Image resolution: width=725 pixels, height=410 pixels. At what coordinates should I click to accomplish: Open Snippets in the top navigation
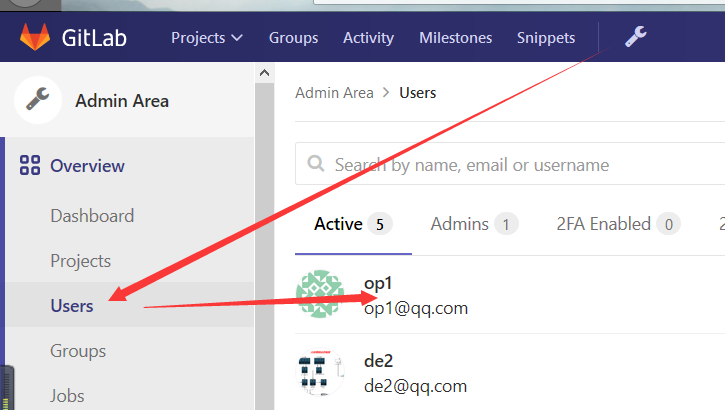click(546, 37)
